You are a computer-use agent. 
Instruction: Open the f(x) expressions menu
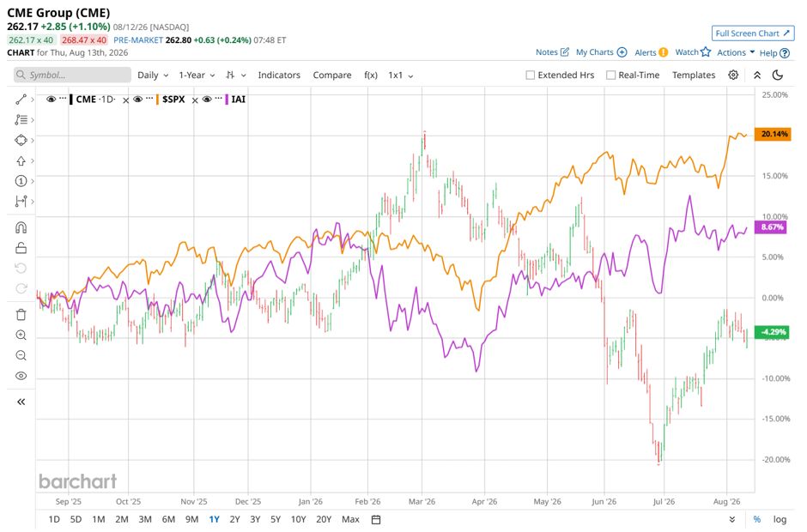click(371, 76)
